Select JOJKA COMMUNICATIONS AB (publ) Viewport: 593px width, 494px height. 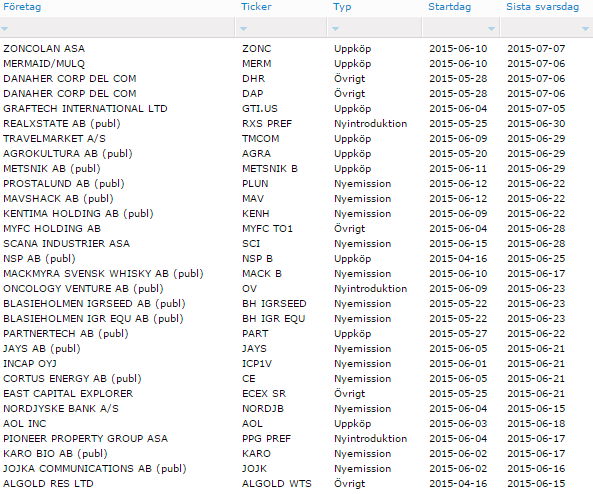95,469
